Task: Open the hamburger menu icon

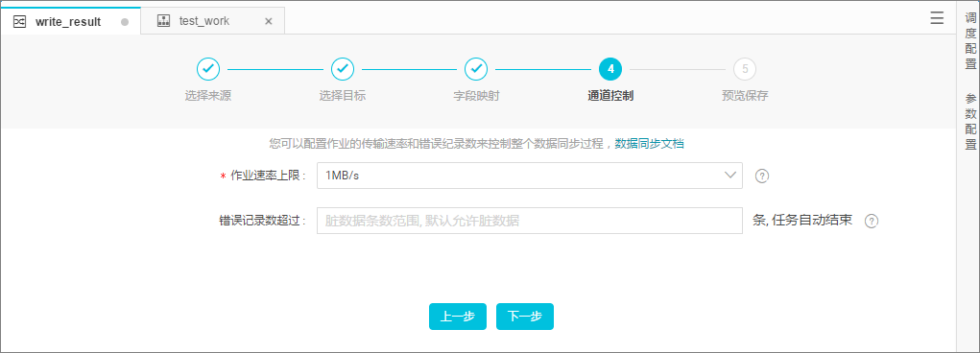Action: tap(937, 18)
